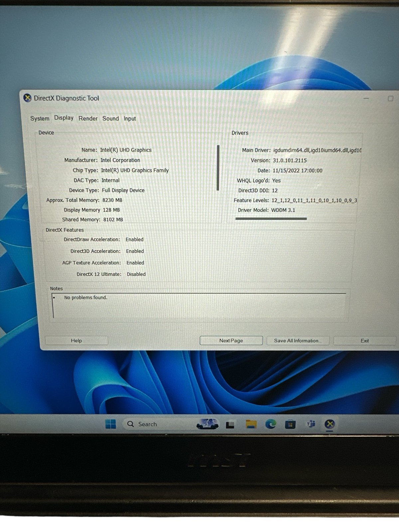Click the Exit button

coord(365,340)
